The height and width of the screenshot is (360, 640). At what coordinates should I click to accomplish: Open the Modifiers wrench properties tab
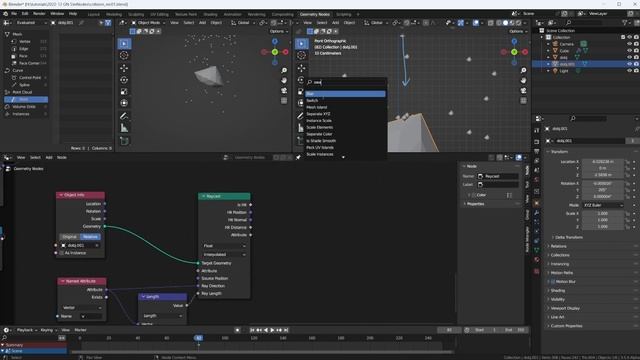pos(537,213)
